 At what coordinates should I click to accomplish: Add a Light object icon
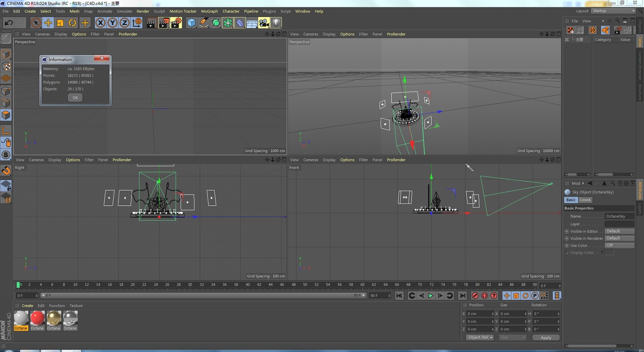276,23
